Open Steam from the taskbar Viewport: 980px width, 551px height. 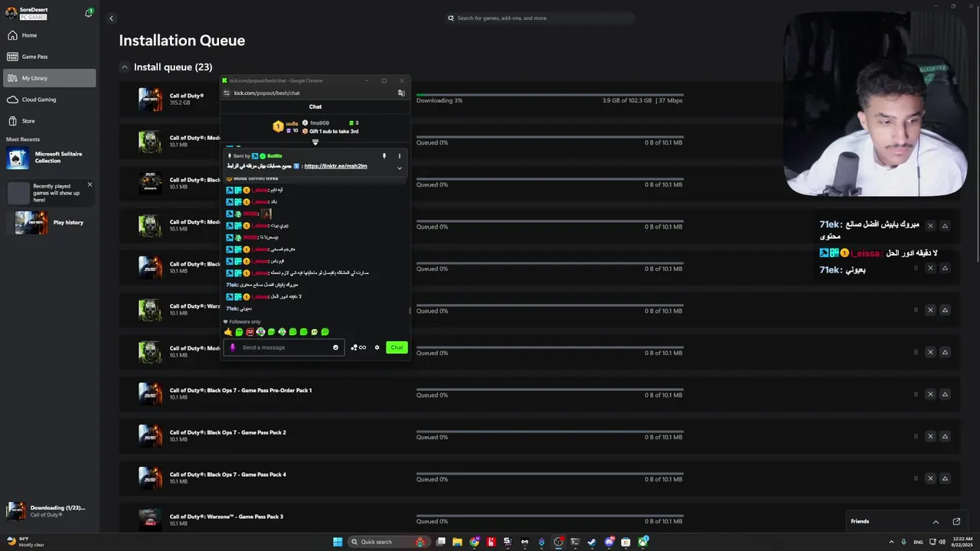(592, 542)
